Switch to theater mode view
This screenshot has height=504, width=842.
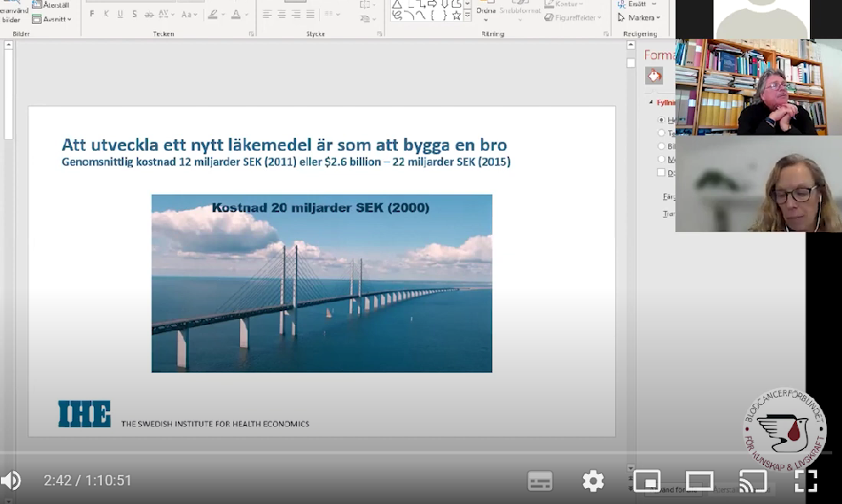[699, 481]
